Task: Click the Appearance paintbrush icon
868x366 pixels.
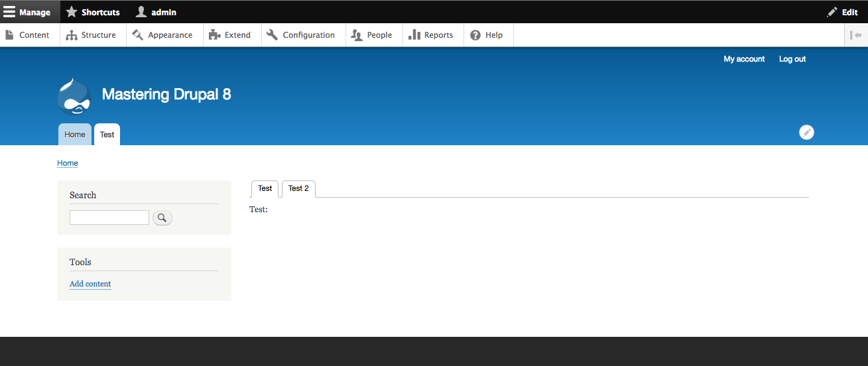Action: click(x=138, y=35)
